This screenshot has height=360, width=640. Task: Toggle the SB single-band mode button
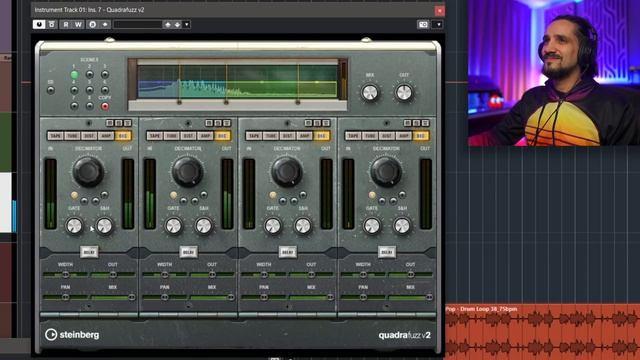click(51, 90)
